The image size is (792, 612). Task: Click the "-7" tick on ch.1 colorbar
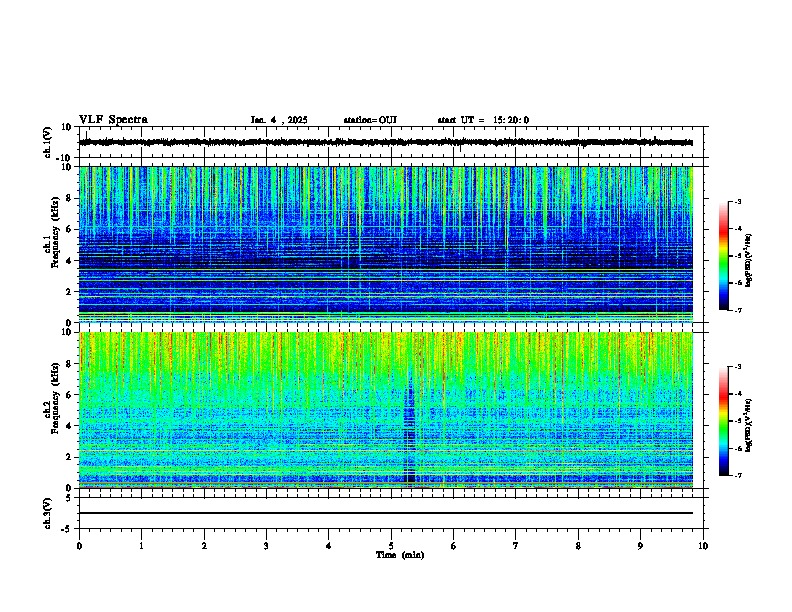[x=738, y=310]
